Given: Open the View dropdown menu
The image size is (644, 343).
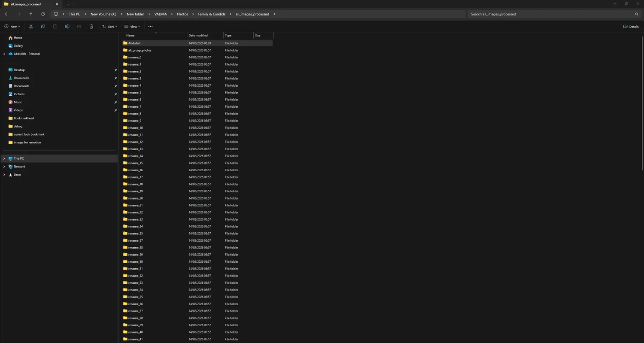Looking at the screenshot, I should 132,27.
